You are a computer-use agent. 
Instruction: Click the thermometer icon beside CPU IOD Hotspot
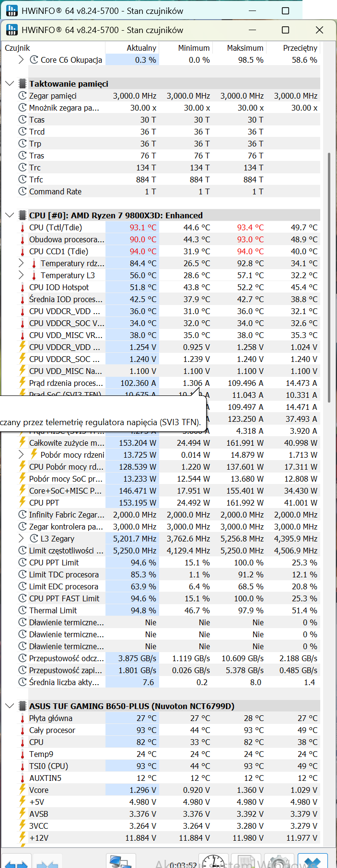pyautogui.click(x=22, y=287)
